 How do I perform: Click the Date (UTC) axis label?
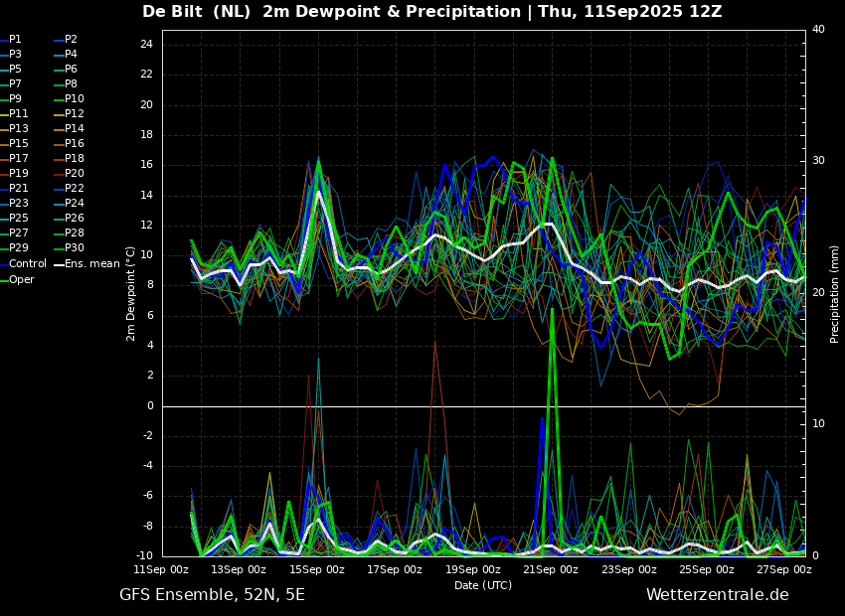483,585
